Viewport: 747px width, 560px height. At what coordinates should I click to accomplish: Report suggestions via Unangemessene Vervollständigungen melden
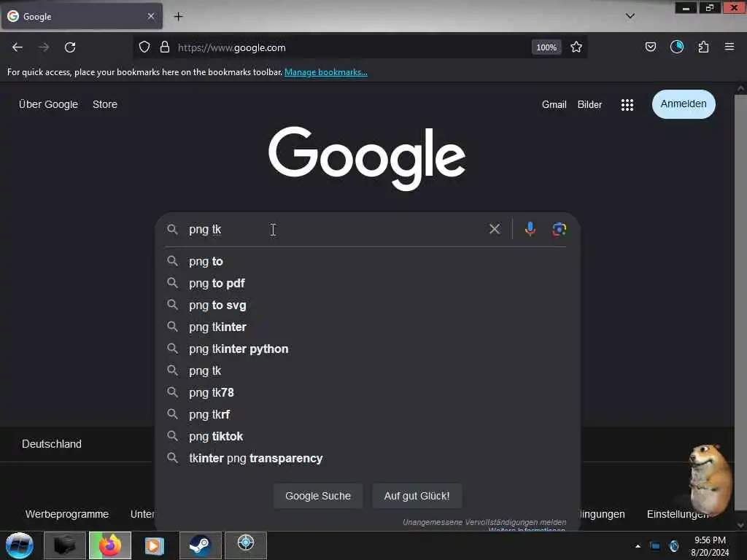point(484,522)
